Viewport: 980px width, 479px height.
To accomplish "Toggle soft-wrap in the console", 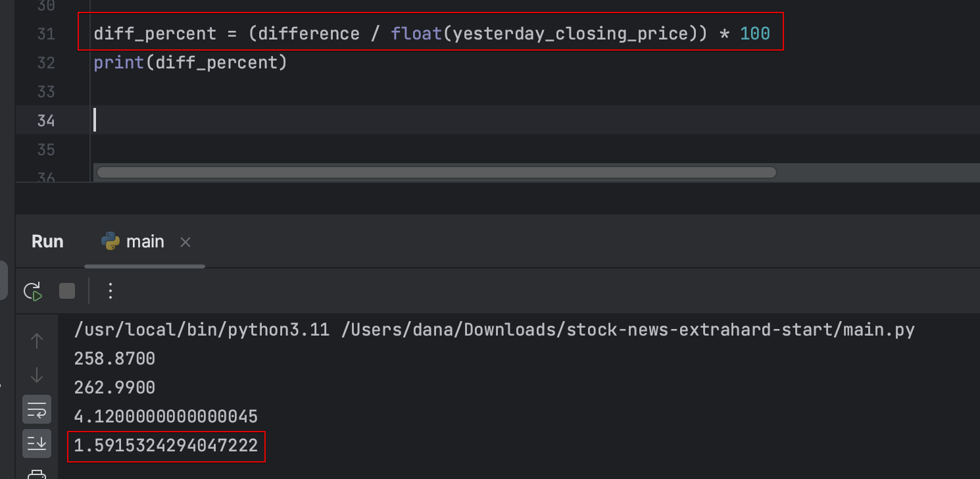I will (x=37, y=409).
